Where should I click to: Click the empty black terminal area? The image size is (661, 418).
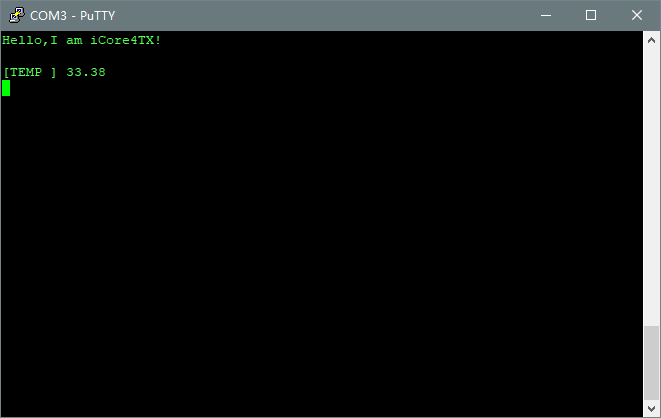[322, 253]
